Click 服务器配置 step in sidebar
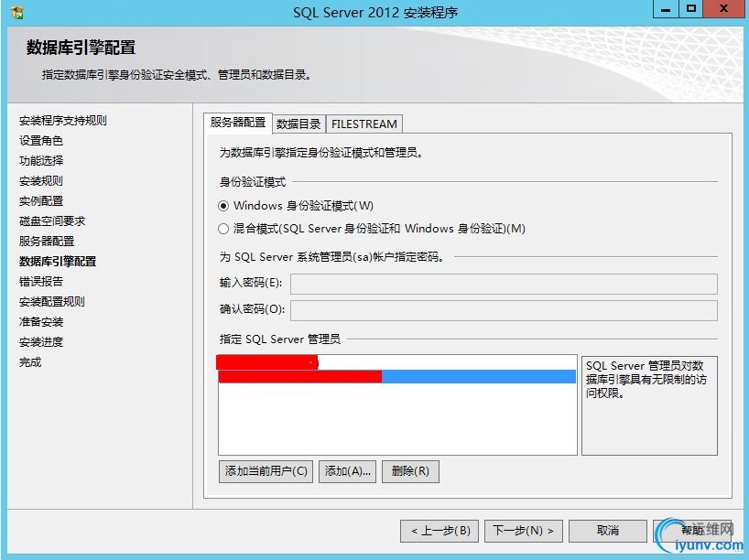Viewport: 749px width, 560px height. tap(47, 241)
